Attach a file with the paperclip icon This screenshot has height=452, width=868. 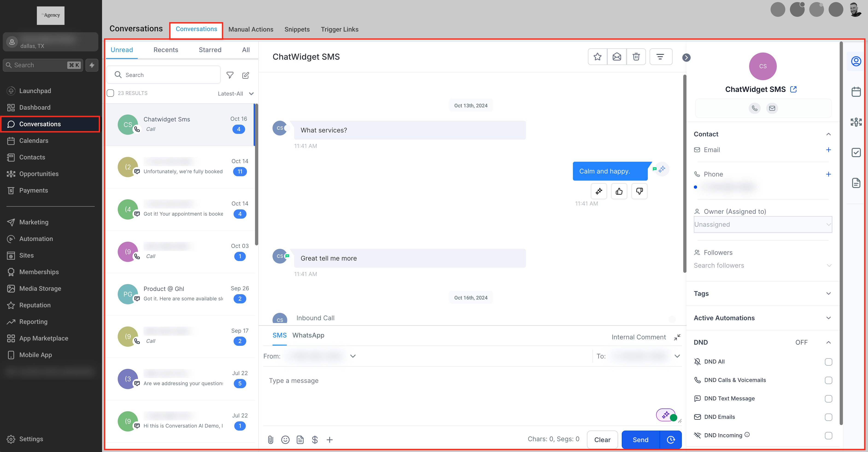click(x=271, y=440)
